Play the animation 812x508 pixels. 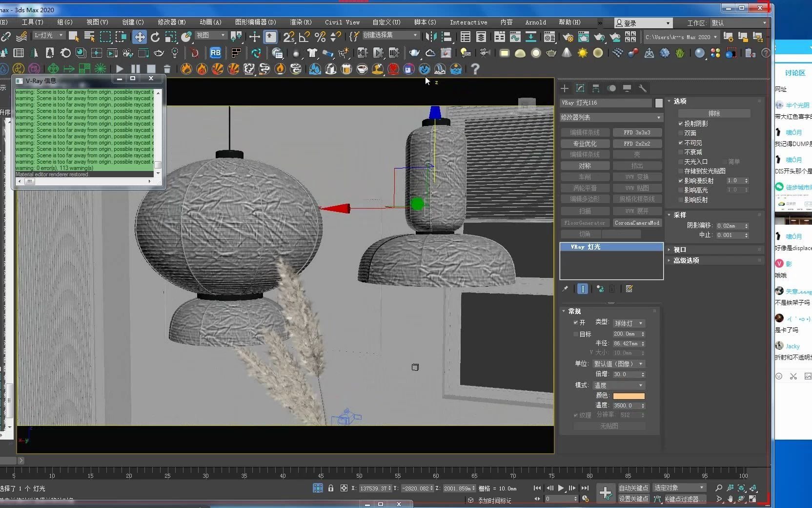point(561,488)
